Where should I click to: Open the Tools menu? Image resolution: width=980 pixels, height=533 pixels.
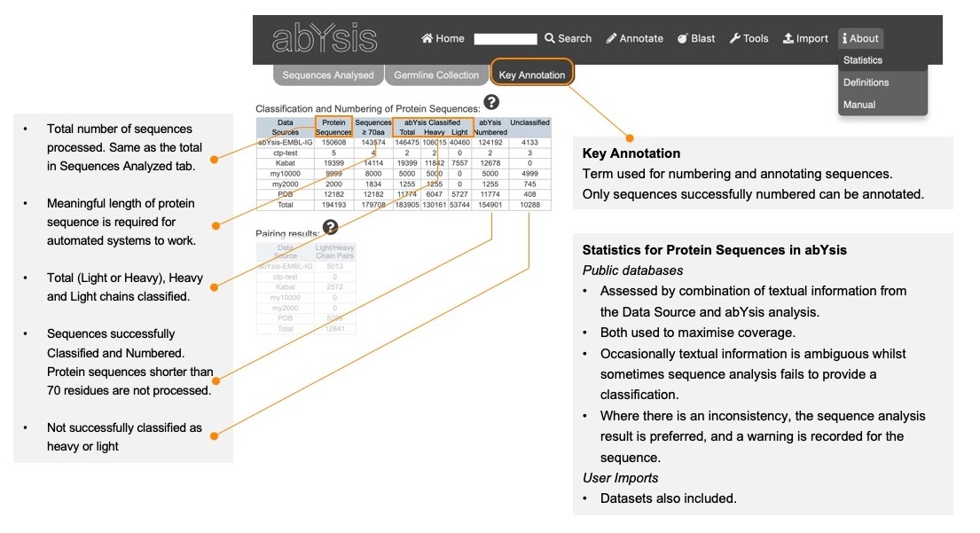coord(749,38)
